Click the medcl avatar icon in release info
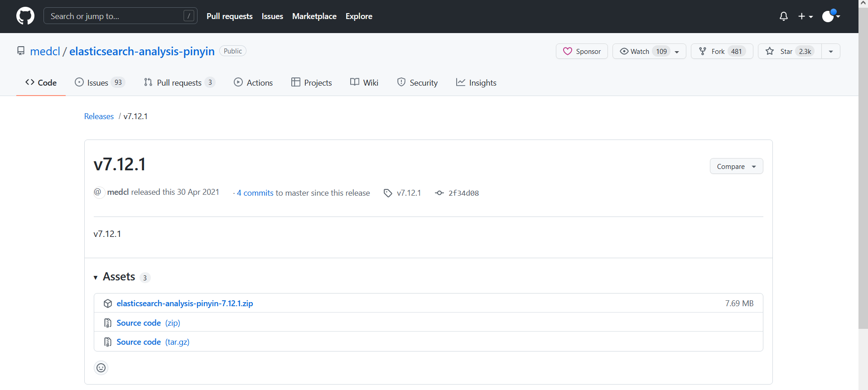 (x=98, y=192)
